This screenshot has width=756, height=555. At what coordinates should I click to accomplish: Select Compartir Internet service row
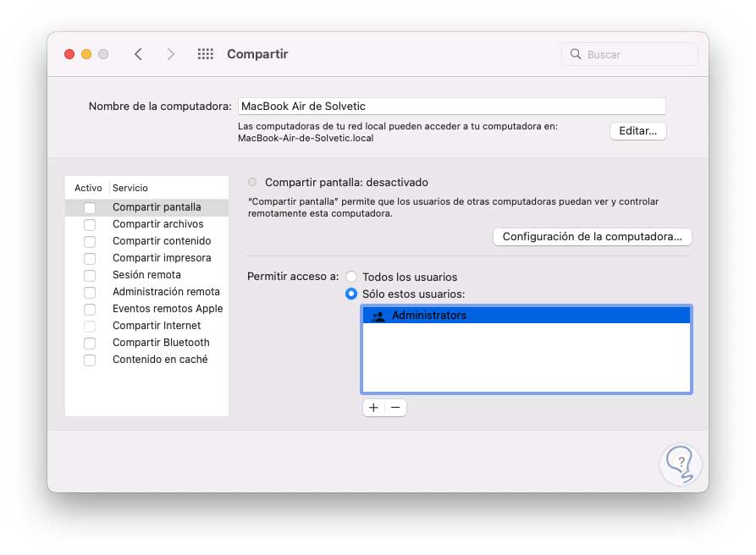point(146,327)
